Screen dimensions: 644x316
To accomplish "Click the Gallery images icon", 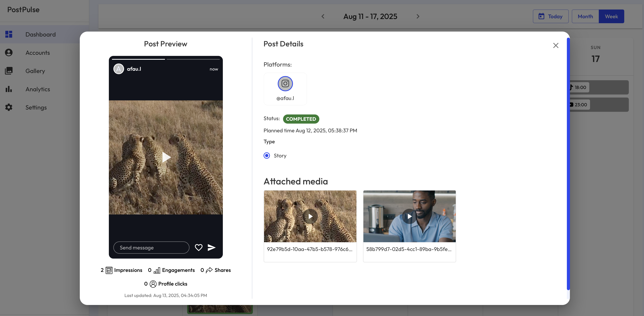I will [x=9, y=71].
